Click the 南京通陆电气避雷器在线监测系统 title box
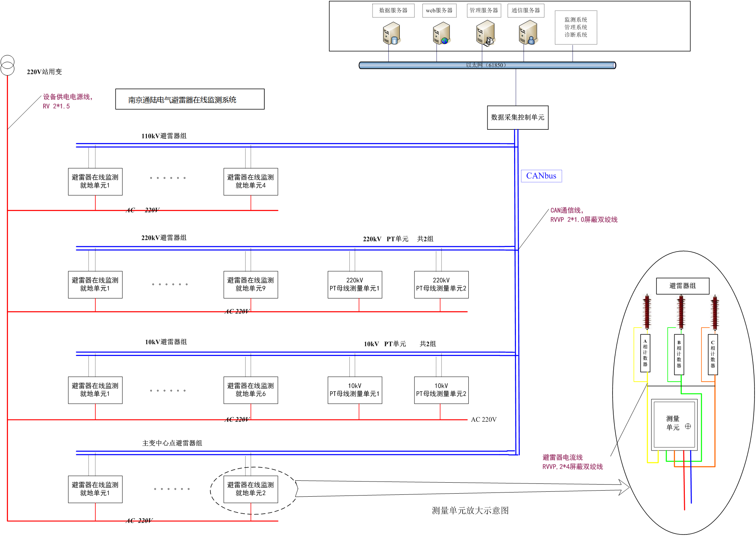 click(190, 99)
